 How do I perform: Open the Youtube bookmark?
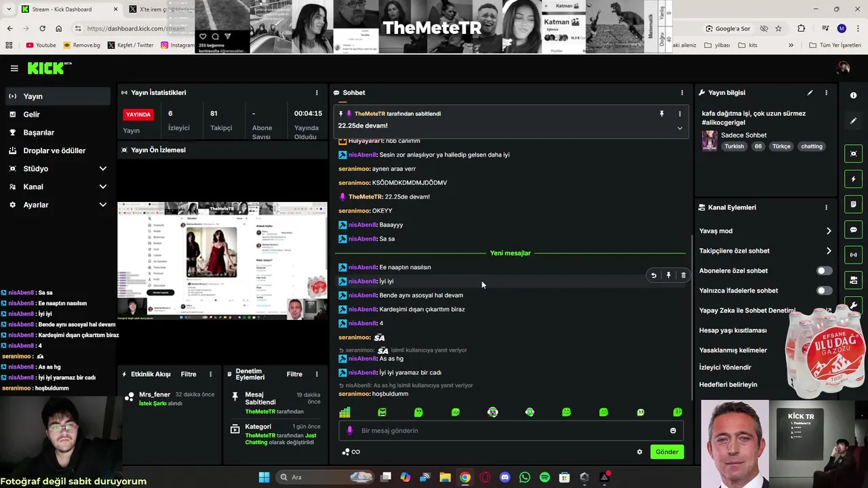click(x=41, y=45)
